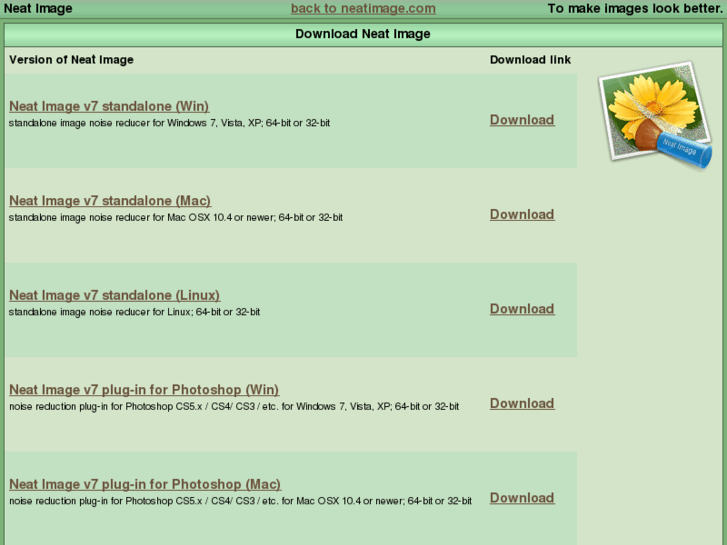Open Neat Image v7 plug-in for Photoshop (Mac)

[x=145, y=485]
